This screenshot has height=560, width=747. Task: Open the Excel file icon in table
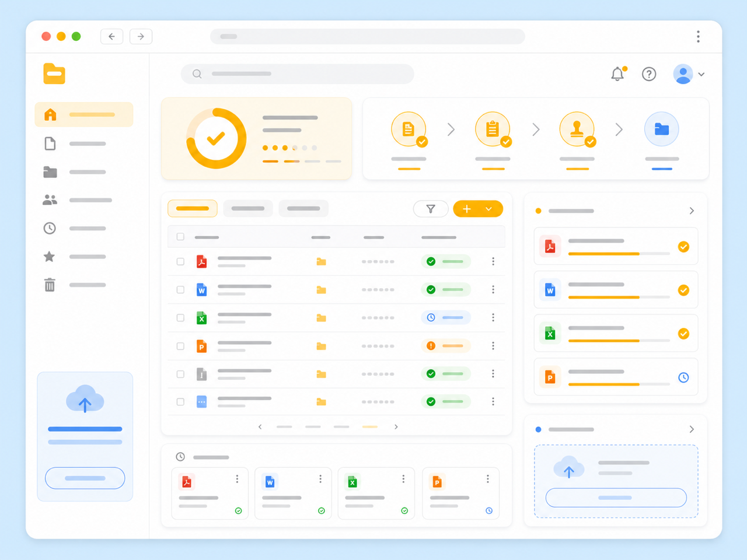pos(201,318)
